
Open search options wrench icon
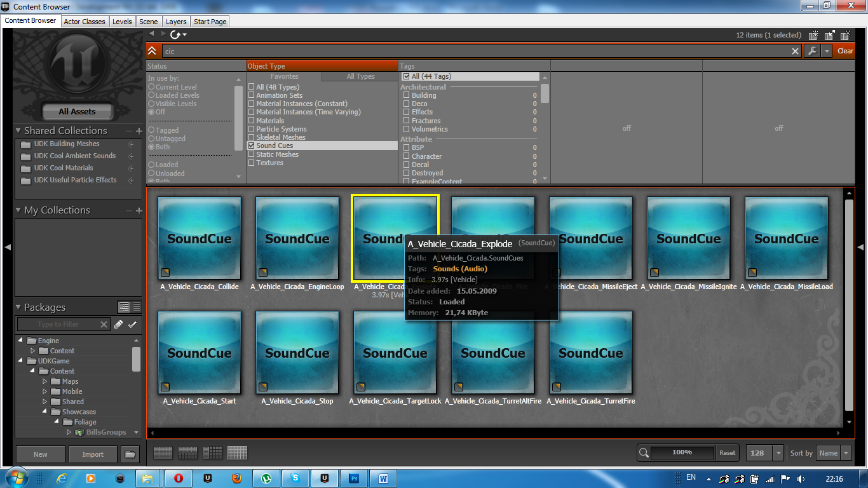(811, 51)
